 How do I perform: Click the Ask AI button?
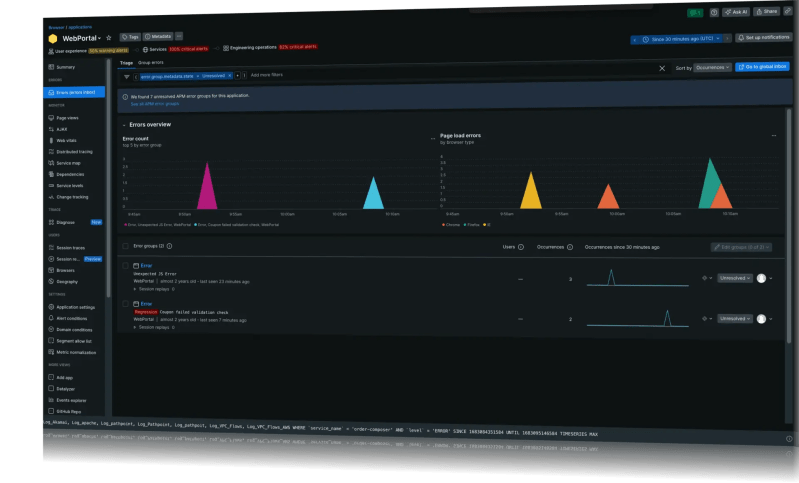[736, 12]
